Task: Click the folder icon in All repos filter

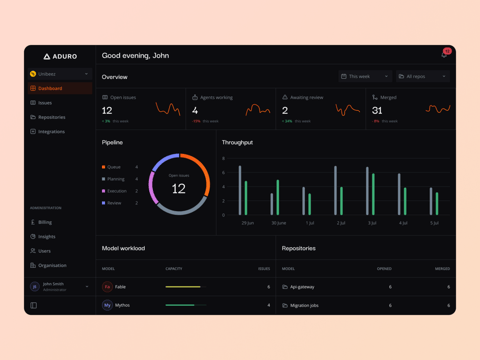Action: (x=401, y=76)
